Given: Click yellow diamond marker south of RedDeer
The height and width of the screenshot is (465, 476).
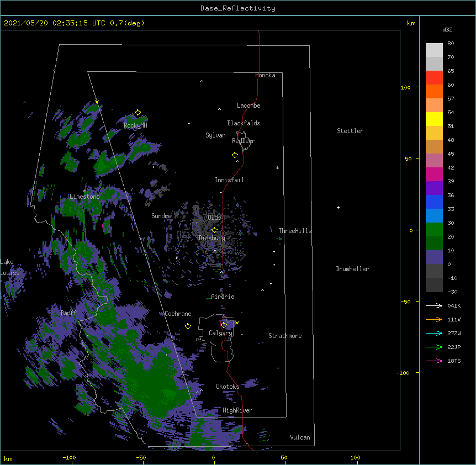Looking at the screenshot, I should pos(235,155).
